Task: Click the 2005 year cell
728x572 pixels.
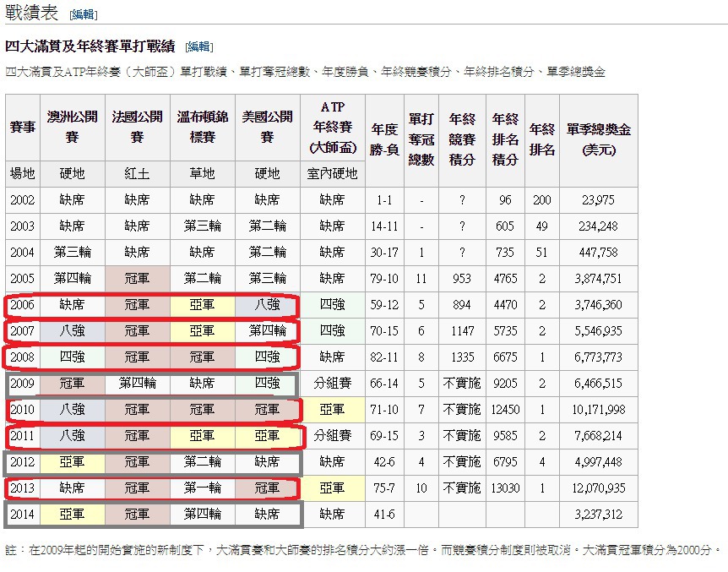Action: [23, 278]
